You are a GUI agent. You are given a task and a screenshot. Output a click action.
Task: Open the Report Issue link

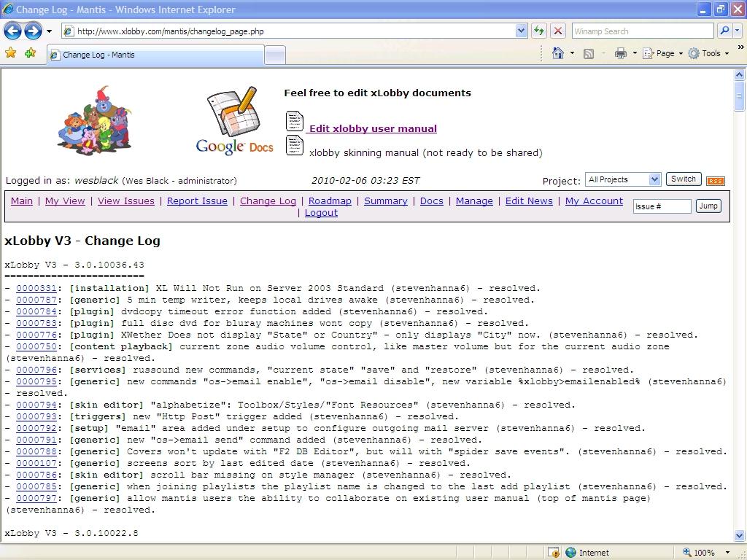[197, 201]
